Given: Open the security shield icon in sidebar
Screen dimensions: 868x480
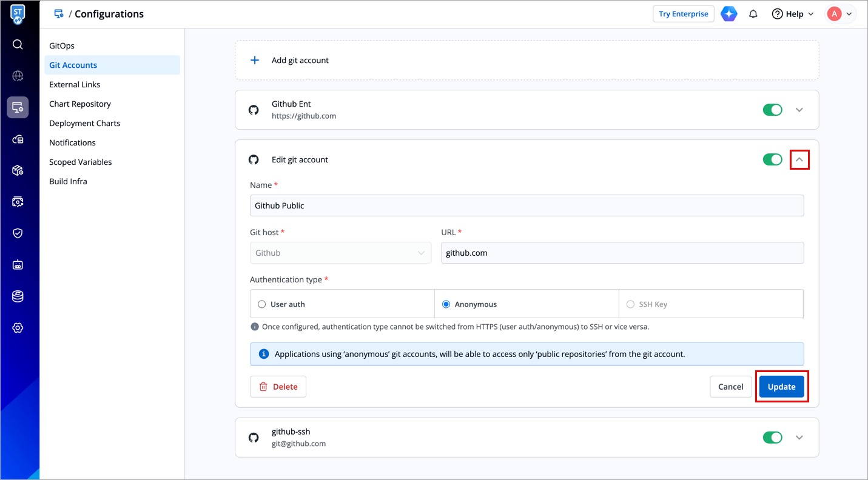Looking at the screenshot, I should click(18, 233).
